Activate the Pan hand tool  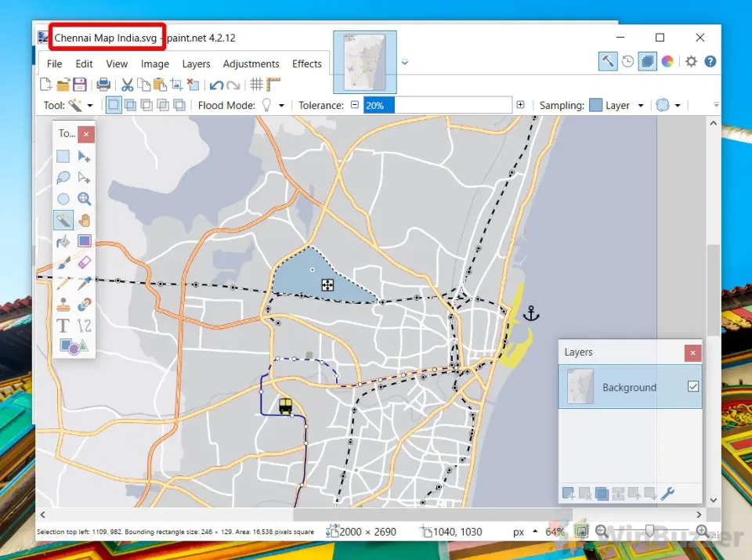click(x=85, y=220)
